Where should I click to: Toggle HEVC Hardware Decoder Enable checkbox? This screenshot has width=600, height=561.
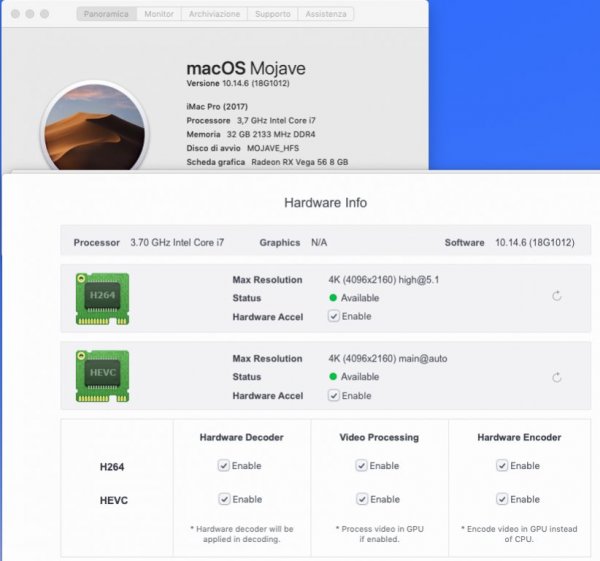224,499
